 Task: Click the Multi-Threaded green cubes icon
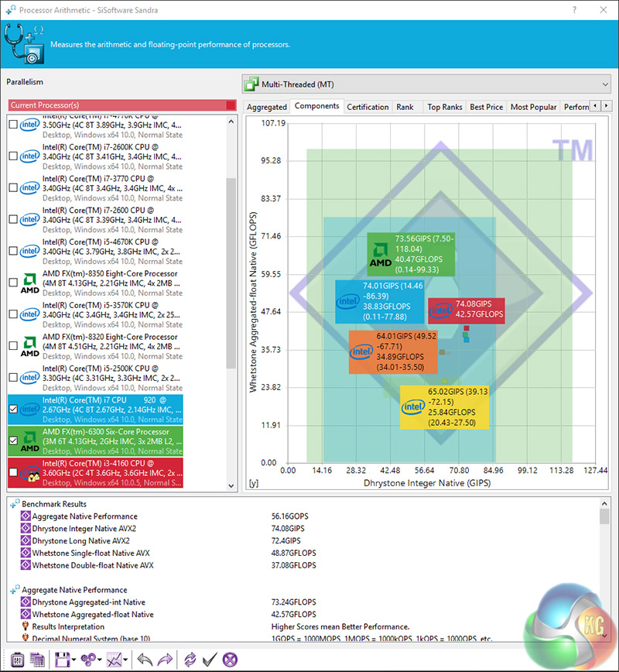click(251, 84)
